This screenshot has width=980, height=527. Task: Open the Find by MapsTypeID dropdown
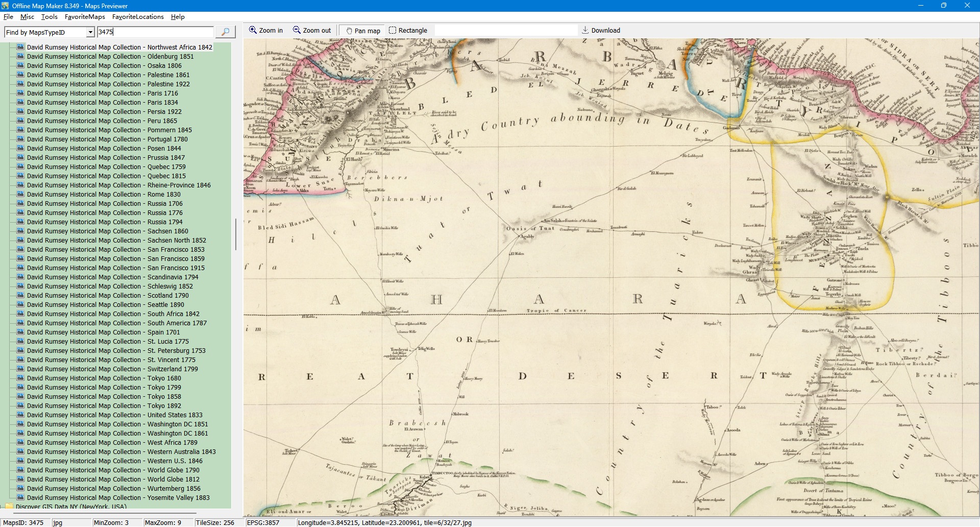[90, 32]
